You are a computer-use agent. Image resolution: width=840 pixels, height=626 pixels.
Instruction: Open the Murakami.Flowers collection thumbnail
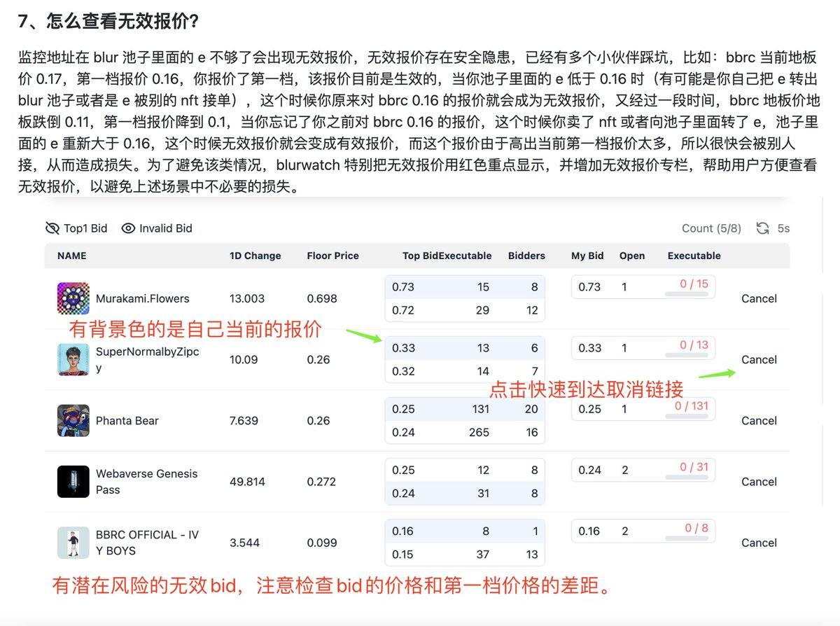(x=73, y=298)
